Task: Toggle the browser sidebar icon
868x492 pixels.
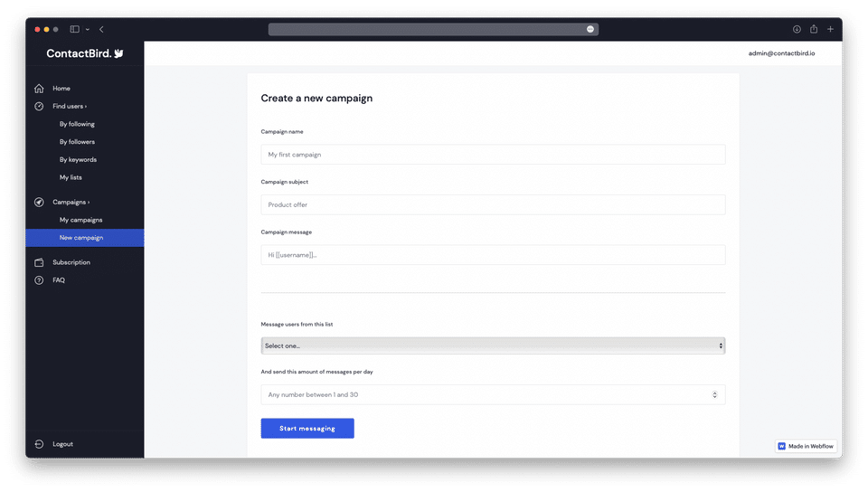Action: tap(75, 29)
